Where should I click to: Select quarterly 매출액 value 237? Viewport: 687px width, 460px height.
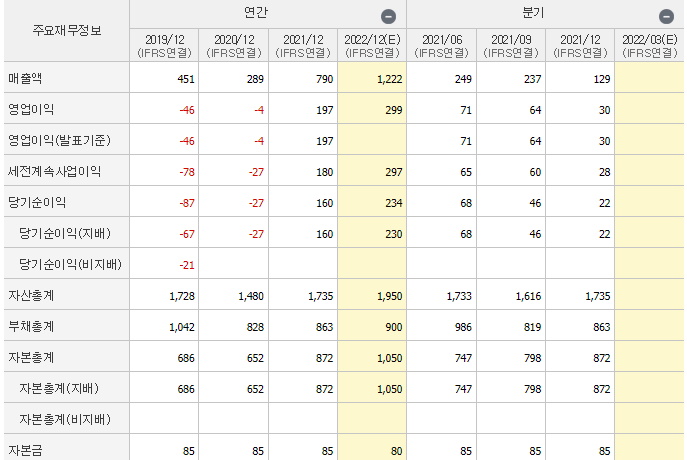(x=532, y=79)
